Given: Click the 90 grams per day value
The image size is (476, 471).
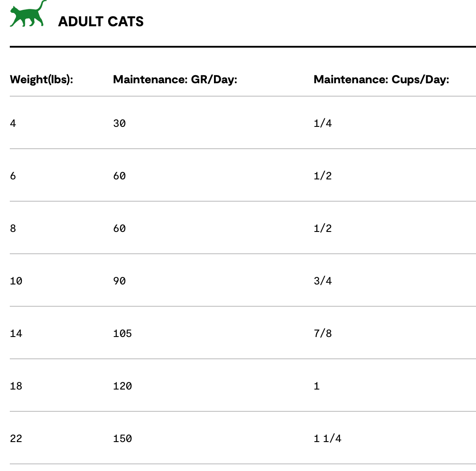Looking at the screenshot, I should (119, 281).
